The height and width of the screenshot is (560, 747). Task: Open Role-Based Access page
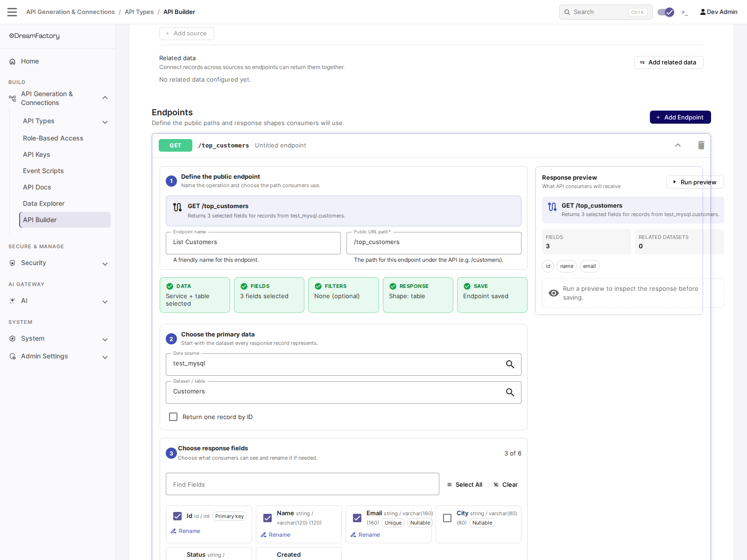point(53,138)
